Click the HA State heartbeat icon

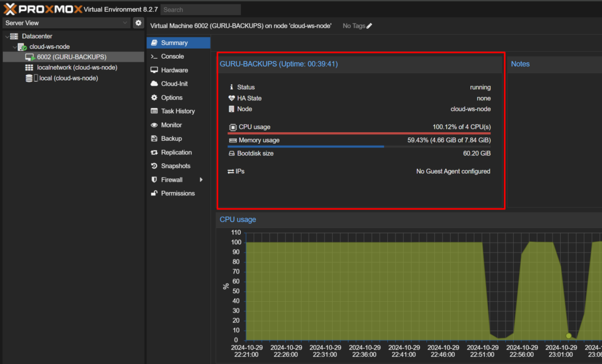[x=232, y=98]
